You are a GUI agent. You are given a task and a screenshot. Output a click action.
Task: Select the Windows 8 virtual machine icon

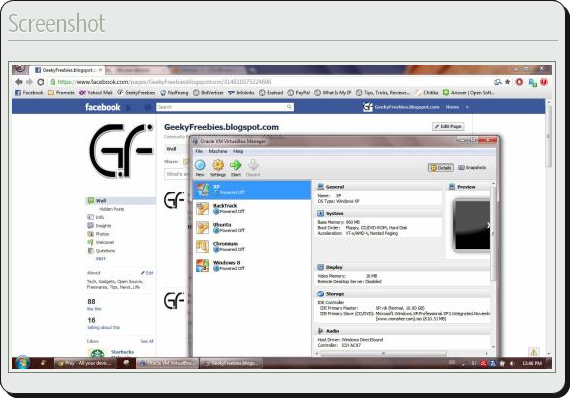tap(202, 265)
